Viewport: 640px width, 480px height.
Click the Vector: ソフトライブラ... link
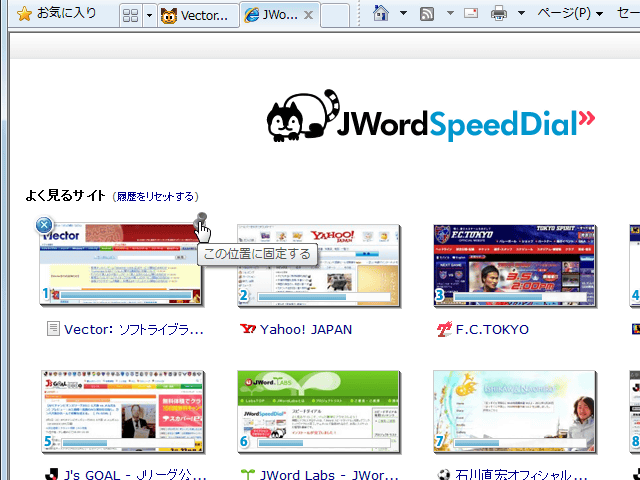coord(133,329)
